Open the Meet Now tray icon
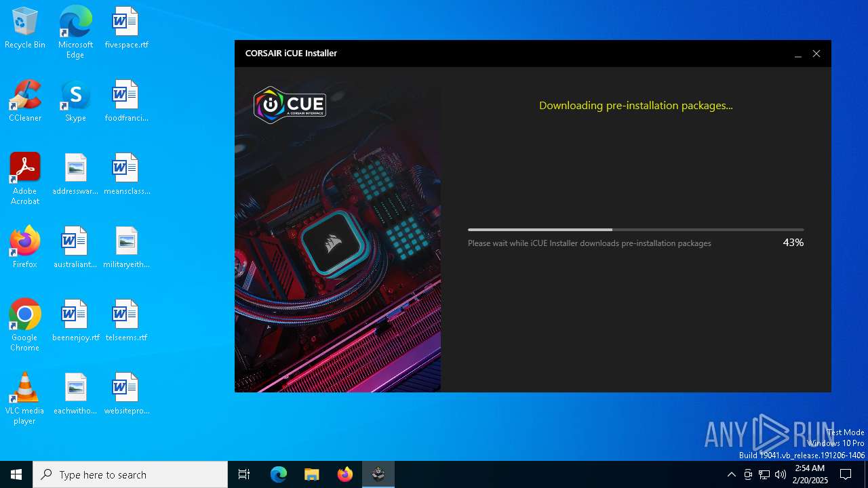868x488 pixels. (748, 474)
